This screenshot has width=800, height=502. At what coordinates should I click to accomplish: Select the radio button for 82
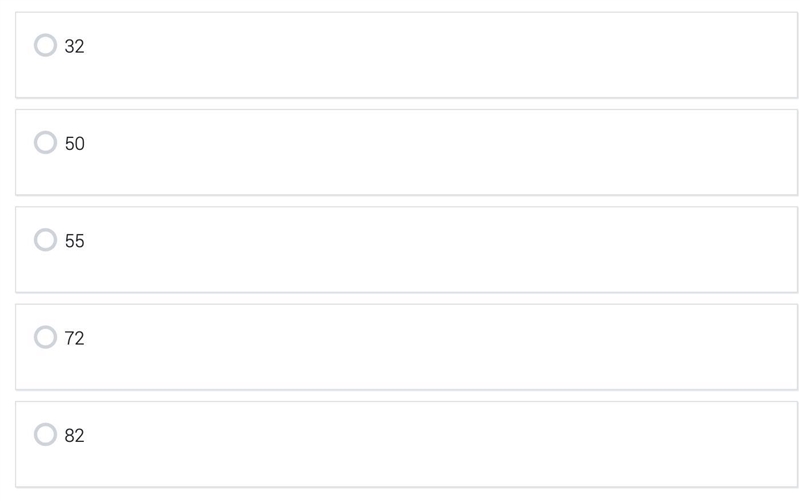tap(45, 435)
